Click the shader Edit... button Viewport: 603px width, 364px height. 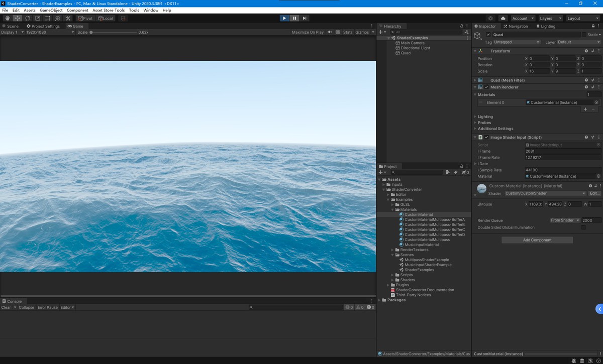click(x=594, y=193)
